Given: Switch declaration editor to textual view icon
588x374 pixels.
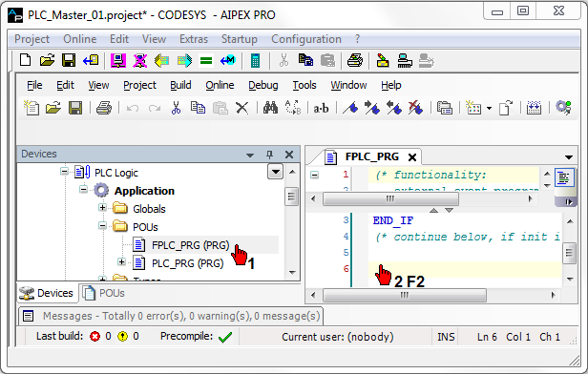Looking at the screenshot, I should pos(564,177).
